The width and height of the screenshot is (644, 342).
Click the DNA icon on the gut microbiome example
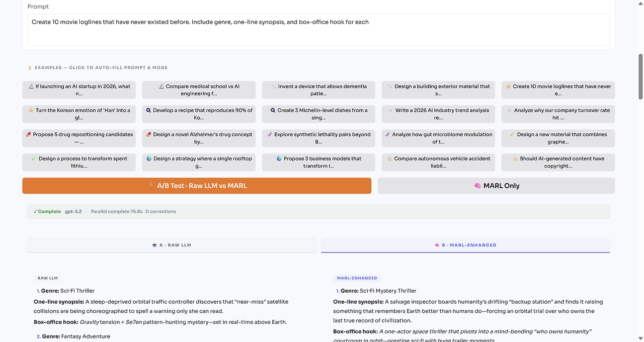pyautogui.click(x=387, y=134)
